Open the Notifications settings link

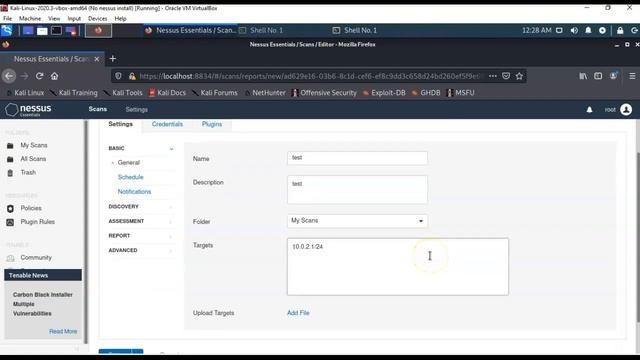(134, 191)
